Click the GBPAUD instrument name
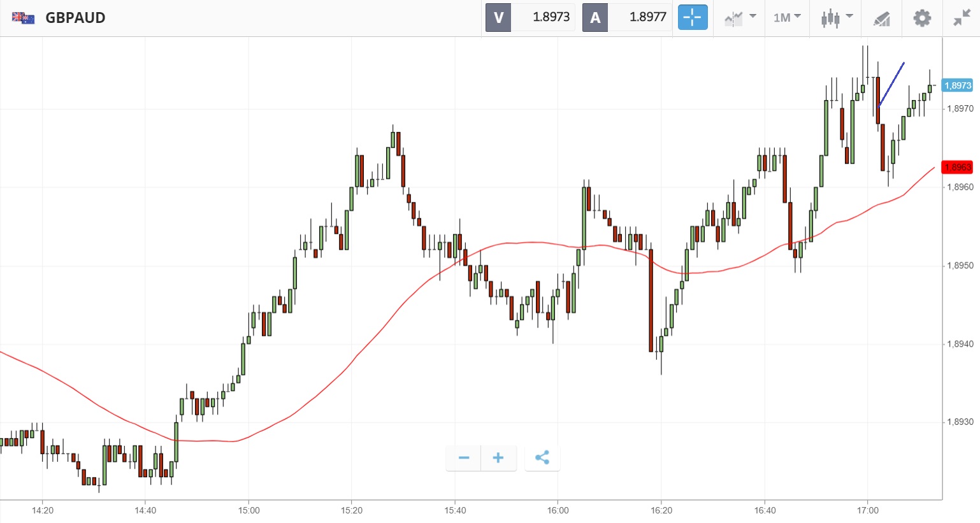980x523 pixels. point(75,18)
